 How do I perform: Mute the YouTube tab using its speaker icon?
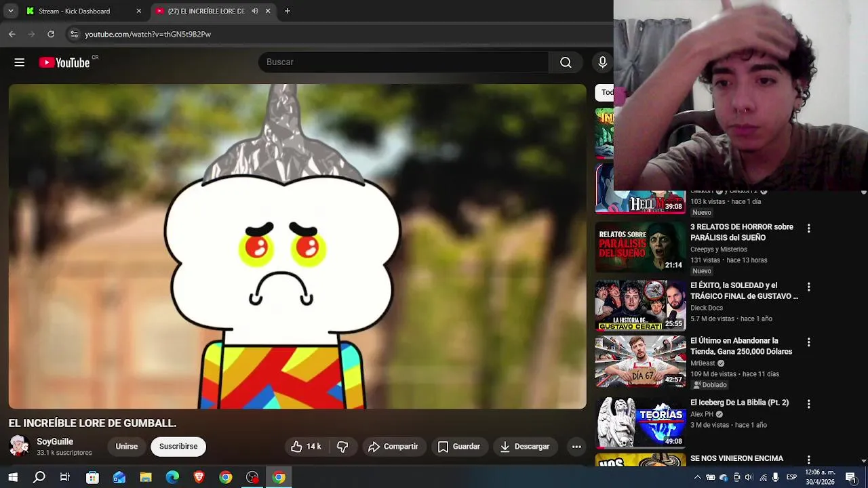[x=255, y=11]
